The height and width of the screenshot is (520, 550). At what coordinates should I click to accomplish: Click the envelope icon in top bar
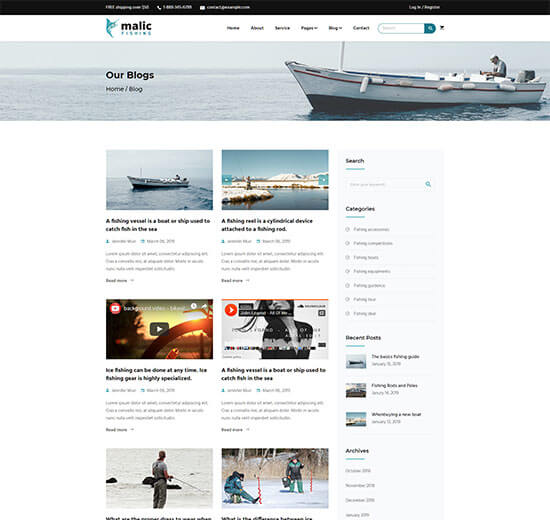click(x=202, y=7)
